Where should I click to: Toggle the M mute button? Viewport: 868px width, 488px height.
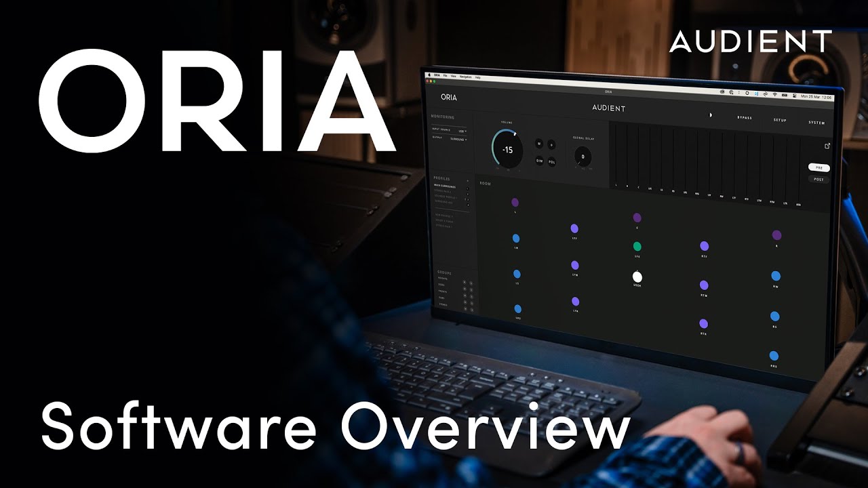tap(539, 143)
